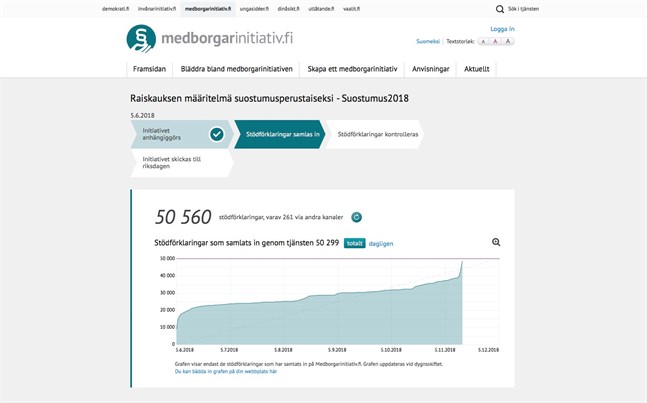Select the smallest text size A
This screenshot has width=647, height=403.
(484, 42)
